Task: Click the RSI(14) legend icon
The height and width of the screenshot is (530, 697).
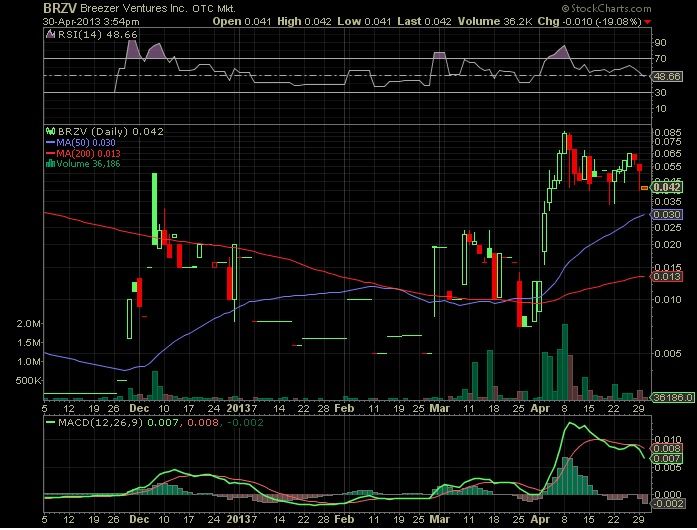Action: [x=51, y=34]
